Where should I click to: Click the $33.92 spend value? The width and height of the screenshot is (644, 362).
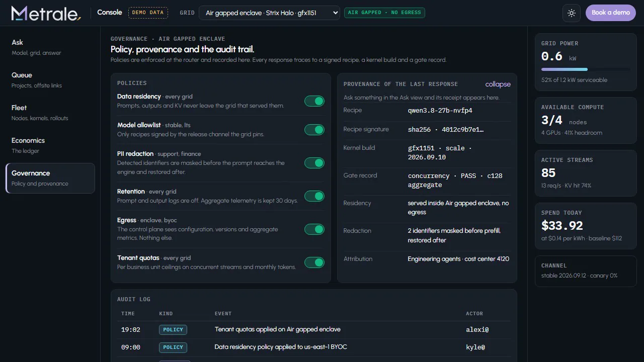562,226
